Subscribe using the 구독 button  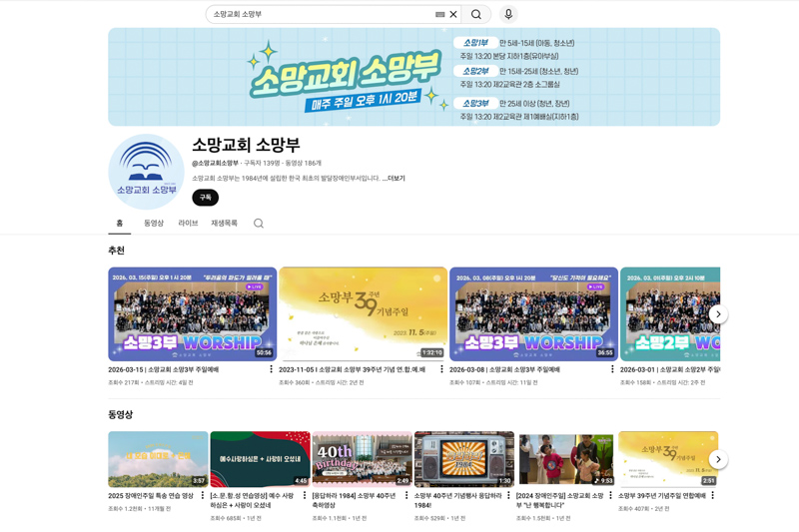(x=205, y=198)
